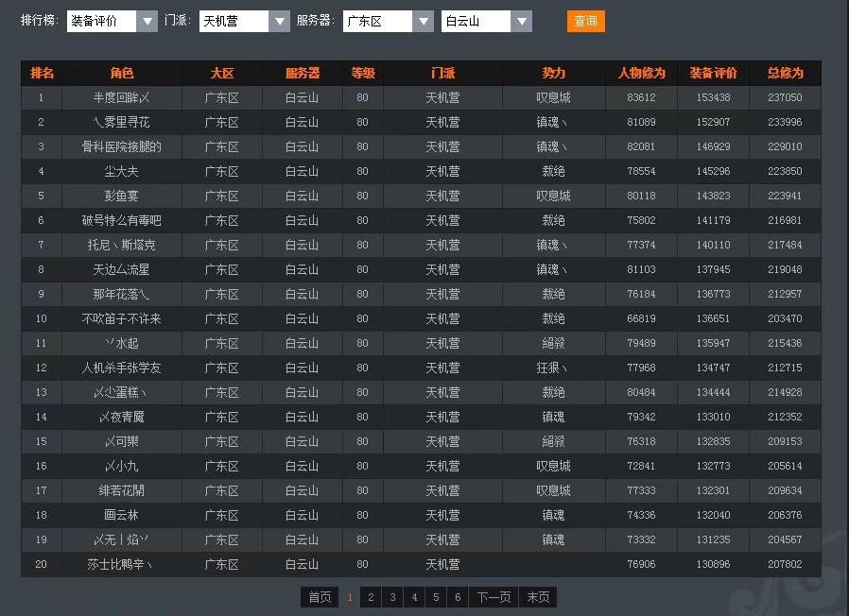
Task: Open the 排行榜 装备评价 dropdown
Action: pyautogui.click(x=112, y=21)
